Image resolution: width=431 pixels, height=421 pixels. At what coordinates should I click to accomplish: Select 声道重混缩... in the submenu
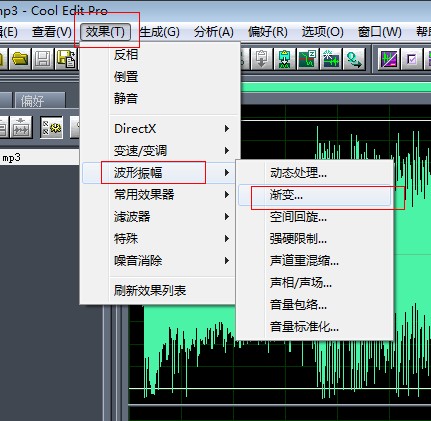click(315, 261)
